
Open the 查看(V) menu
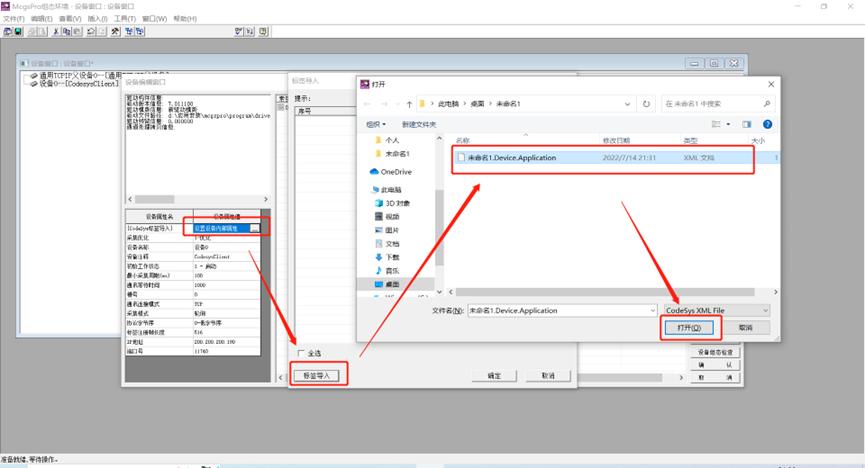point(70,19)
